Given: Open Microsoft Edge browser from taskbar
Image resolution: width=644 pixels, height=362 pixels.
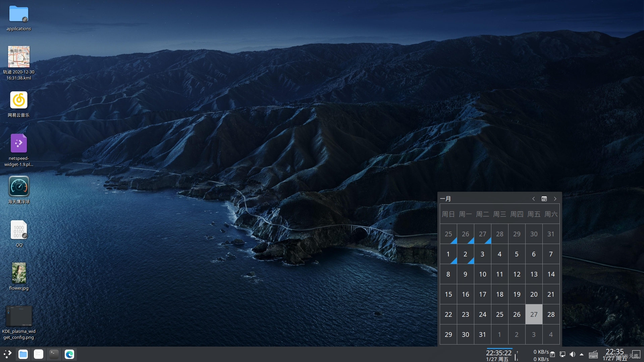Looking at the screenshot, I should point(69,354).
